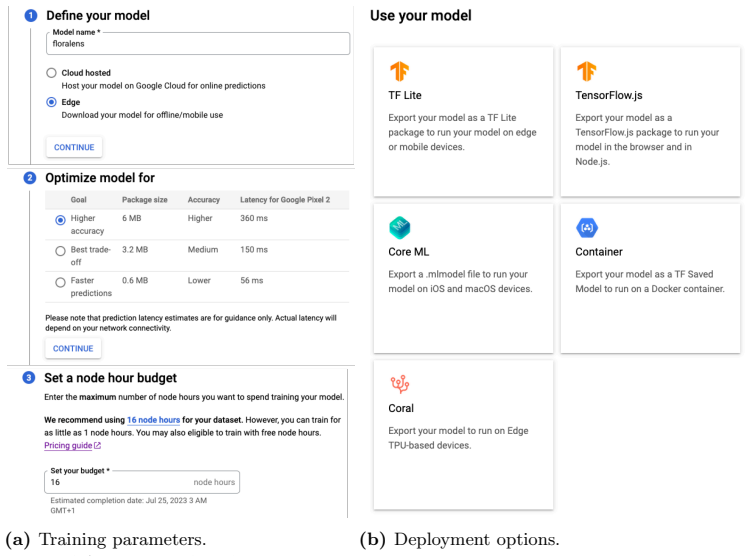Viewport: 748px width, 556px height.
Task: Choose Faster predictions optimization goal
Action: 60,282
